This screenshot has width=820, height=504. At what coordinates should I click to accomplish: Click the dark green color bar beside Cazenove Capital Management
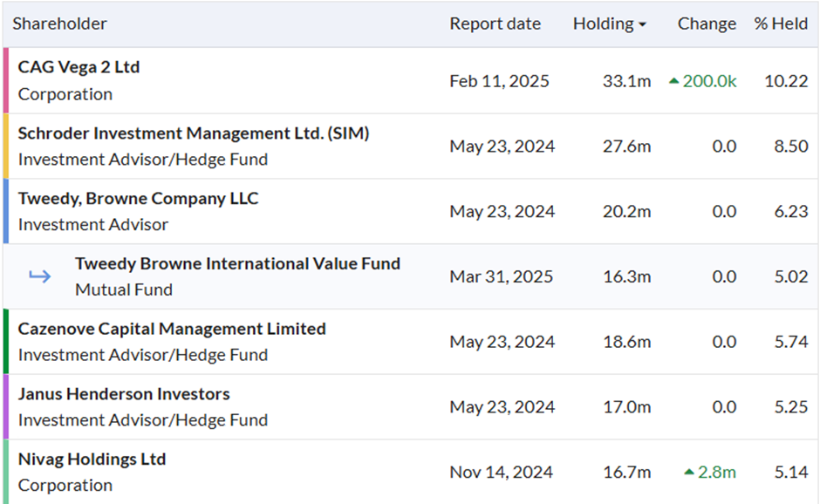(x=6, y=342)
